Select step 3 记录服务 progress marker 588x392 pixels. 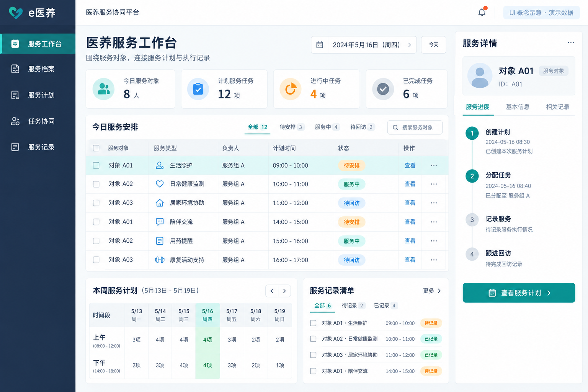(x=472, y=220)
